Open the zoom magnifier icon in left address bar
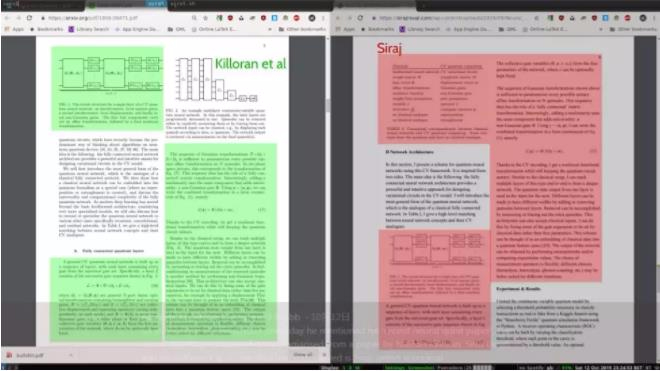Image resolution: width=660 pixels, height=371 pixels. (x=194, y=18)
